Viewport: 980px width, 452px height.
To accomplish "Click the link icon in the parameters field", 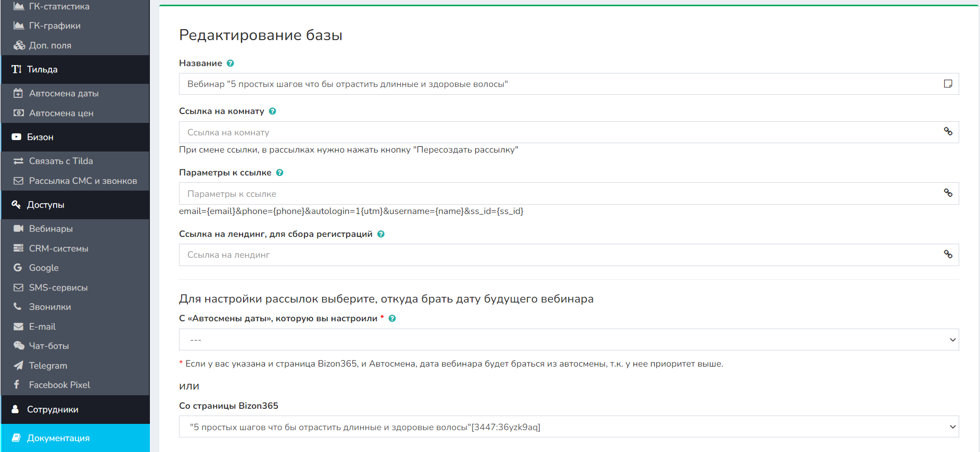I will tap(948, 193).
